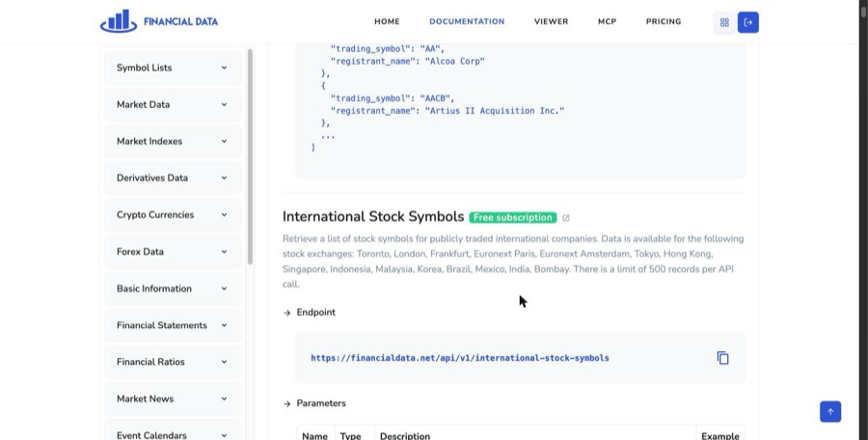Click "Artius II Acquisition Inc." in code
This screenshot has height=440, width=868.
coord(495,111)
